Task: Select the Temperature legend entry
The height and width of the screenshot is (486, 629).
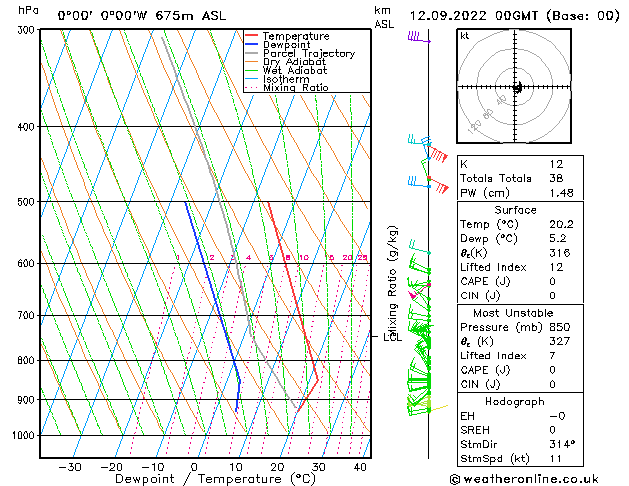Action: pos(287,36)
